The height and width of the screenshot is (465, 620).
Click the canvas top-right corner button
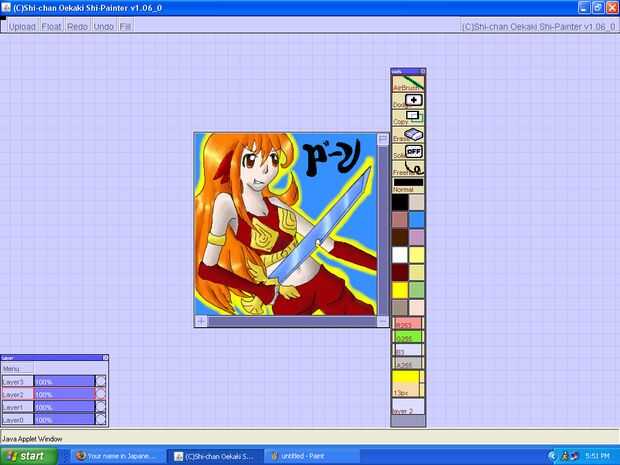[x=383, y=139]
